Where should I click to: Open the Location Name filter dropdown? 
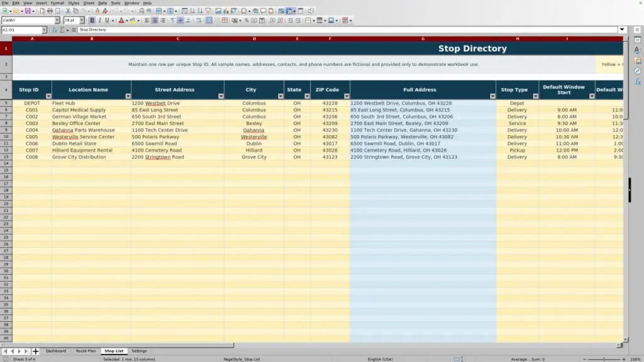128,96
